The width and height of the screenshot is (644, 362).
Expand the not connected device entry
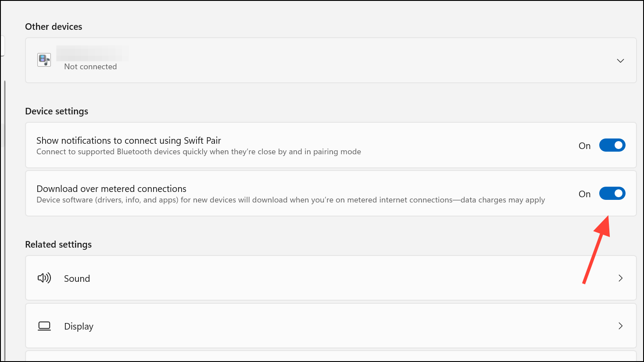(620, 60)
